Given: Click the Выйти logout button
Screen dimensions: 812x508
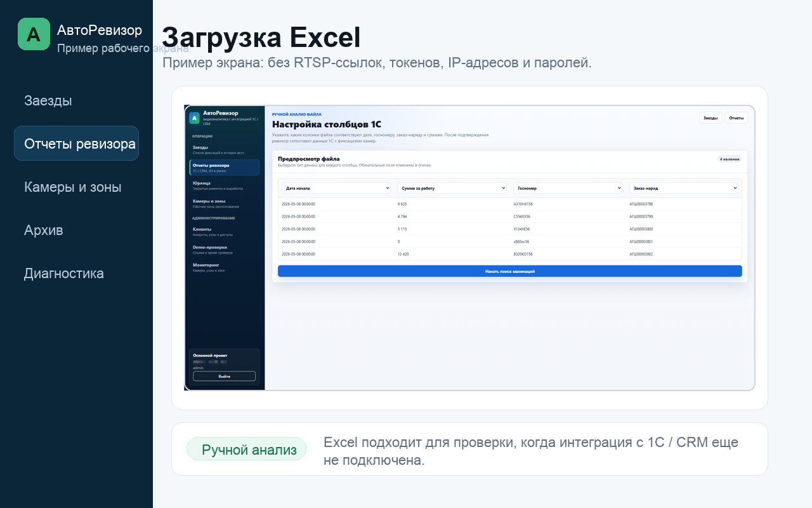Looking at the screenshot, I should [x=224, y=376].
